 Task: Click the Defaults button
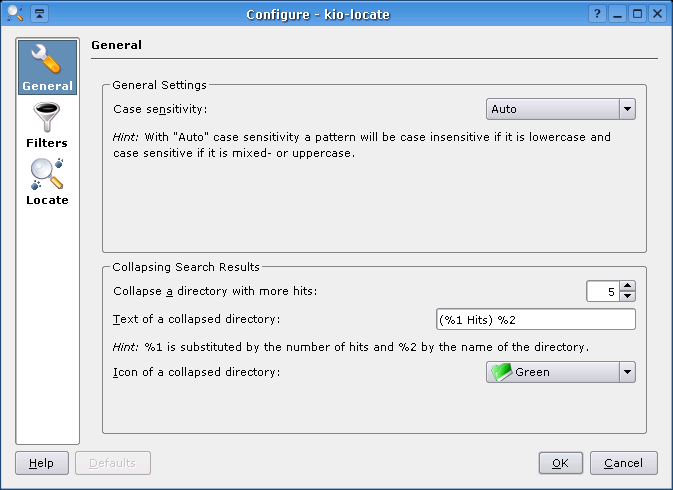112,463
